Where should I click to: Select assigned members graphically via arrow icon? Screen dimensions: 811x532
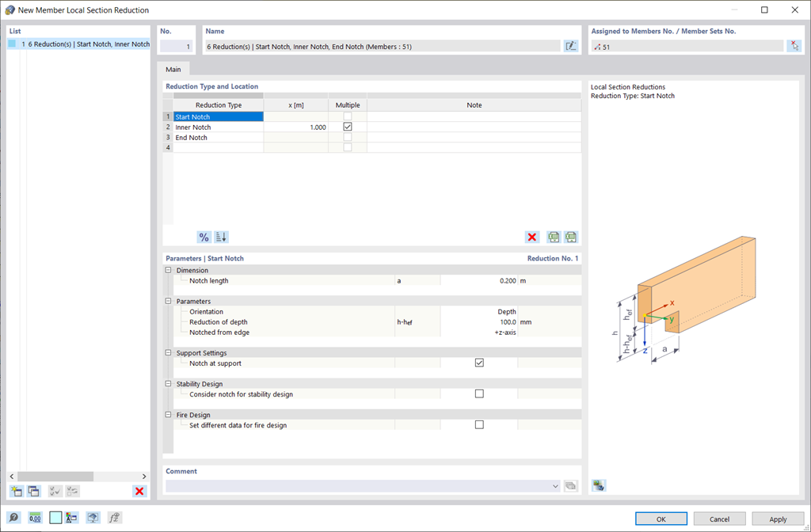coord(794,46)
